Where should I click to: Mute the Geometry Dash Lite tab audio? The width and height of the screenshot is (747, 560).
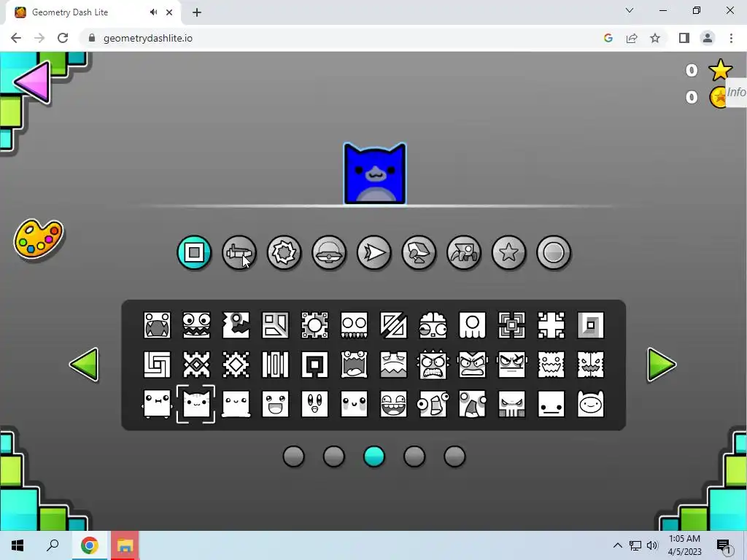pyautogui.click(x=153, y=12)
